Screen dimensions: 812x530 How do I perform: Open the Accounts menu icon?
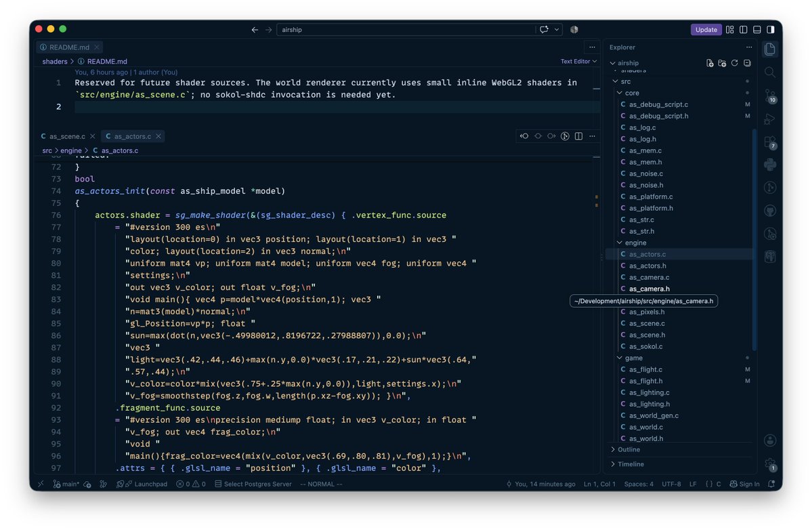(x=770, y=441)
